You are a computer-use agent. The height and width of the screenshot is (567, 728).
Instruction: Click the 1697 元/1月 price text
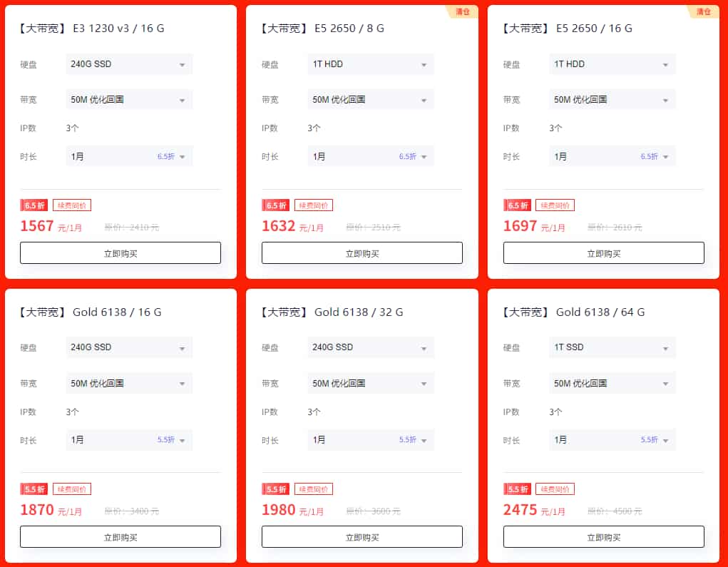pos(535,227)
